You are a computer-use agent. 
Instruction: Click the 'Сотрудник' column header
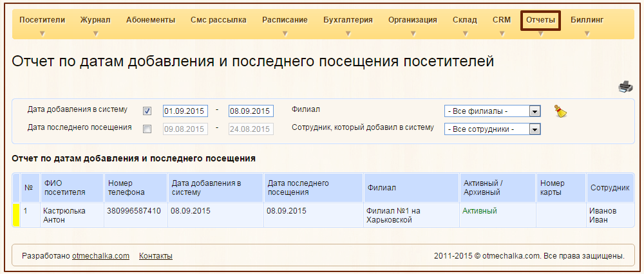[610, 188]
